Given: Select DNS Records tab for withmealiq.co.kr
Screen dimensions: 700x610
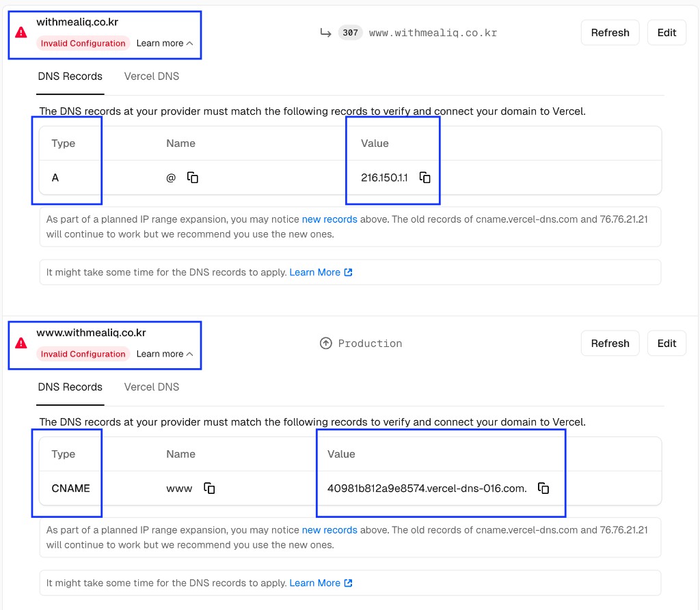Looking at the screenshot, I should tap(70, 77).
